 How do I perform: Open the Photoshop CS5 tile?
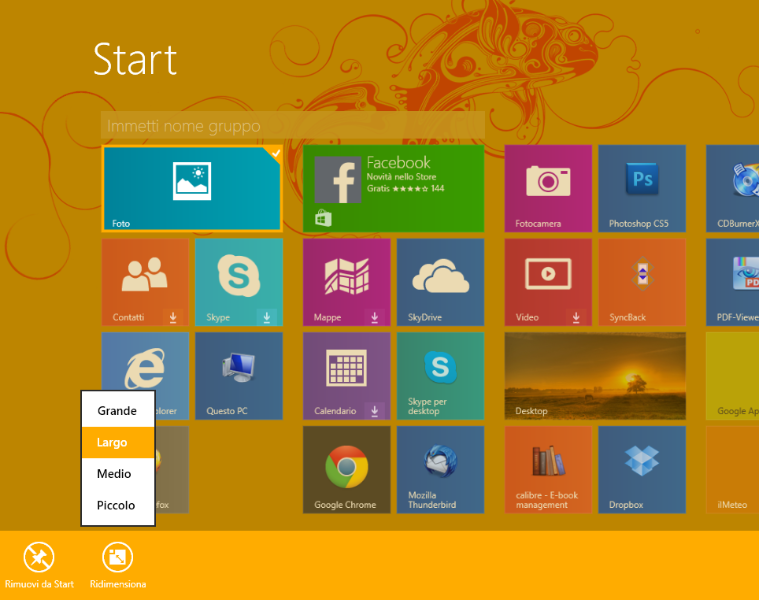pos(641,188)
